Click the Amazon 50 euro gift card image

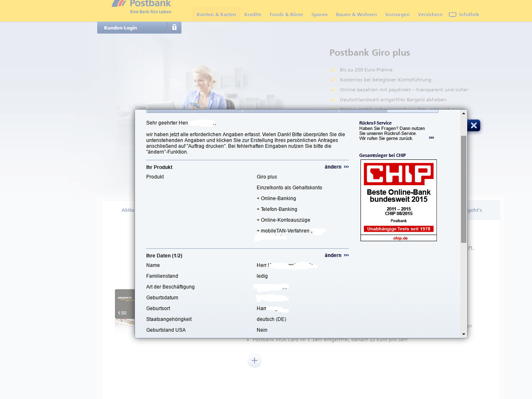125,304
